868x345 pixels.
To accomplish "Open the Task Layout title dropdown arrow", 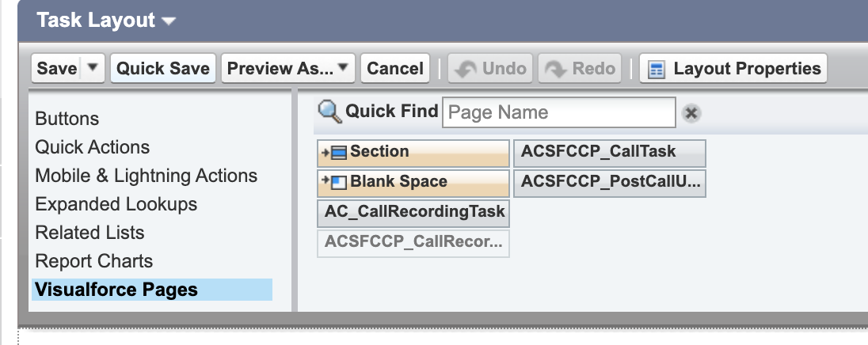I will click(169, 21).
